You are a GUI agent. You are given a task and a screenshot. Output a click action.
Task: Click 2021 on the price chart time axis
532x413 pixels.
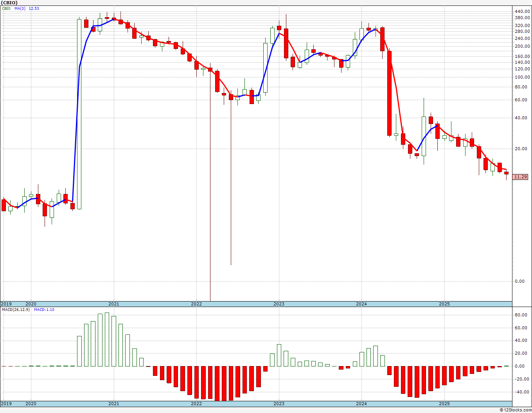click(x=114, y=304)
